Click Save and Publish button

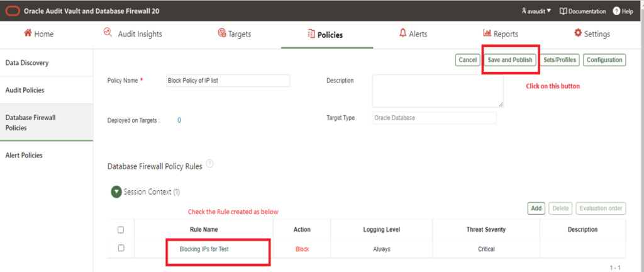click(510, 60)
